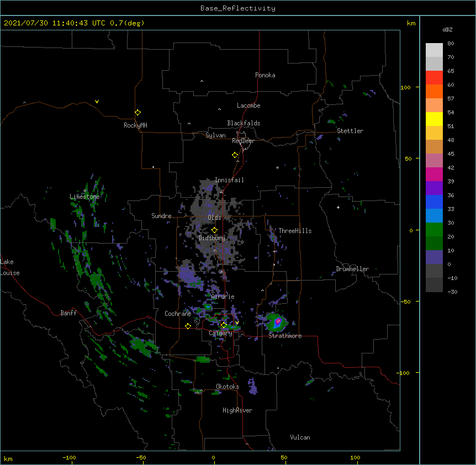Click the Limestone label
Image resolution: width=476 pixels, height=465 pixels.
pos(84,197)
